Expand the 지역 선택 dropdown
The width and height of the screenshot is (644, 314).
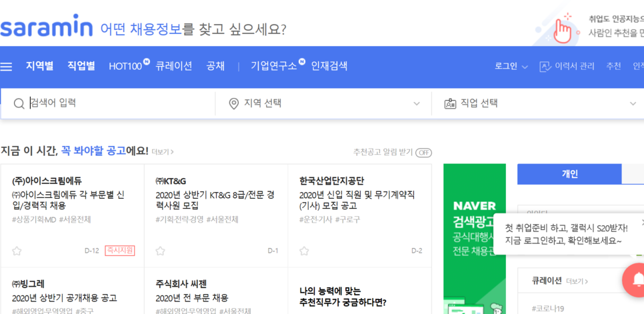(417, 103)
